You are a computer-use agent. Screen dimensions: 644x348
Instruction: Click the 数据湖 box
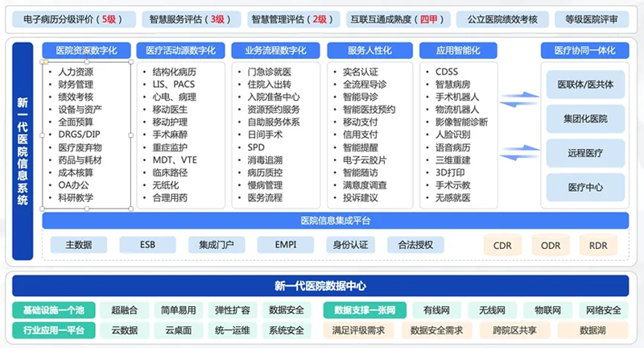point(598,329)
